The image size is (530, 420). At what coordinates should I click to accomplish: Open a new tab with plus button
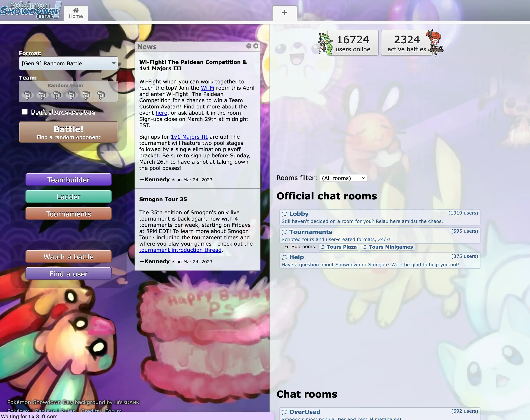(284, 13)
